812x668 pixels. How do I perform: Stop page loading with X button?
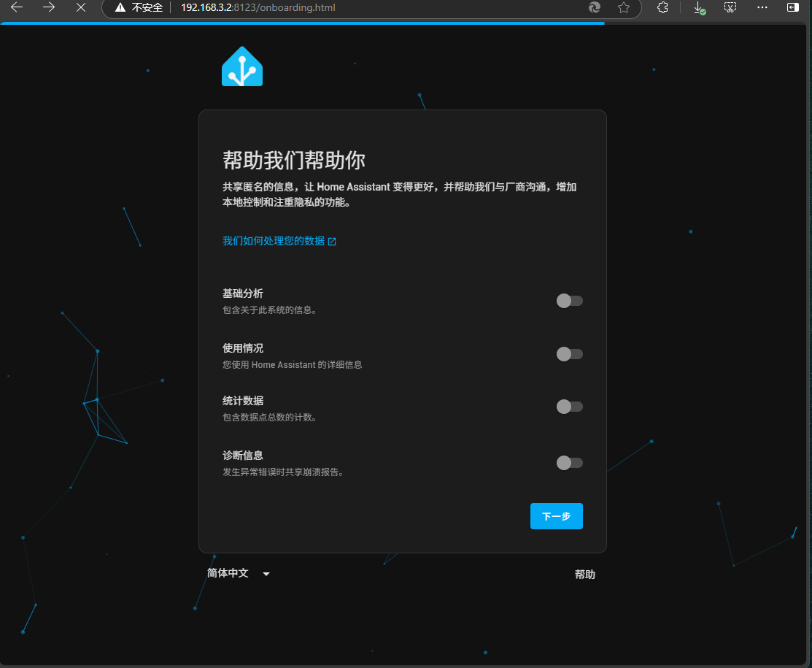81,7
